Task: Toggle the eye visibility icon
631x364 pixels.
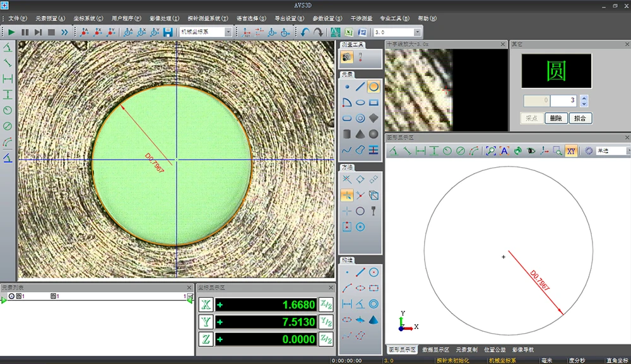Action: tap(531, 151)
